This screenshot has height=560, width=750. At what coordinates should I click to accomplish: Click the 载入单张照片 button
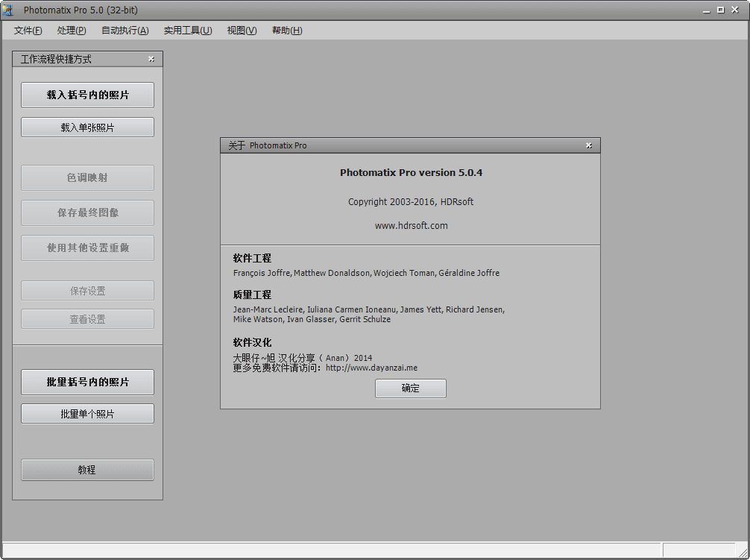point(87,128)
